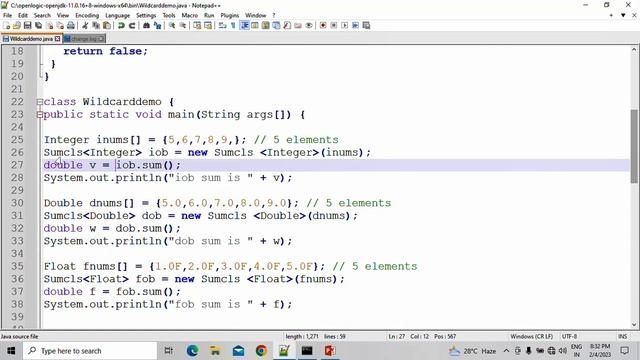Open Replace using the toolbar Replace icon

coord(157,25)
